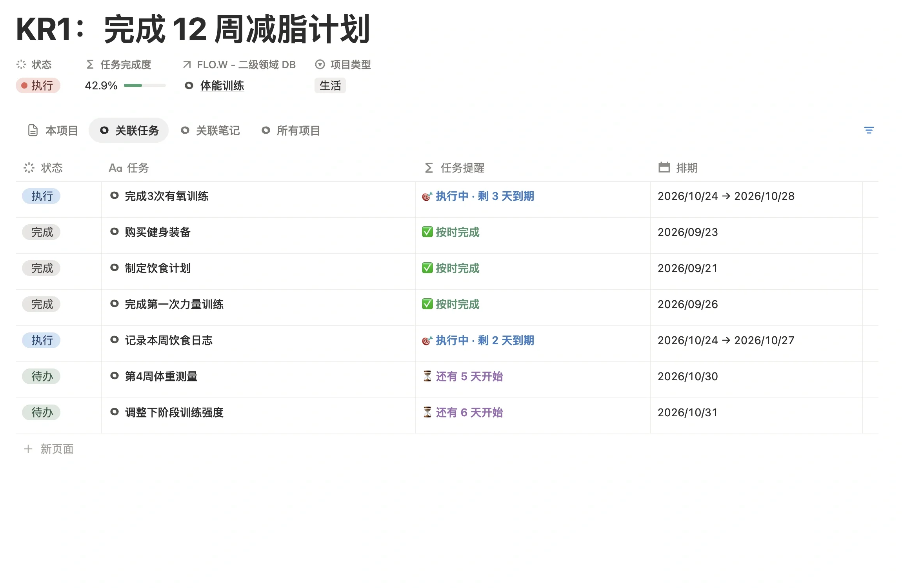Click status spinner icon in table 状态 header
This screenshot has height=588, width=902.
coord(29,168)
